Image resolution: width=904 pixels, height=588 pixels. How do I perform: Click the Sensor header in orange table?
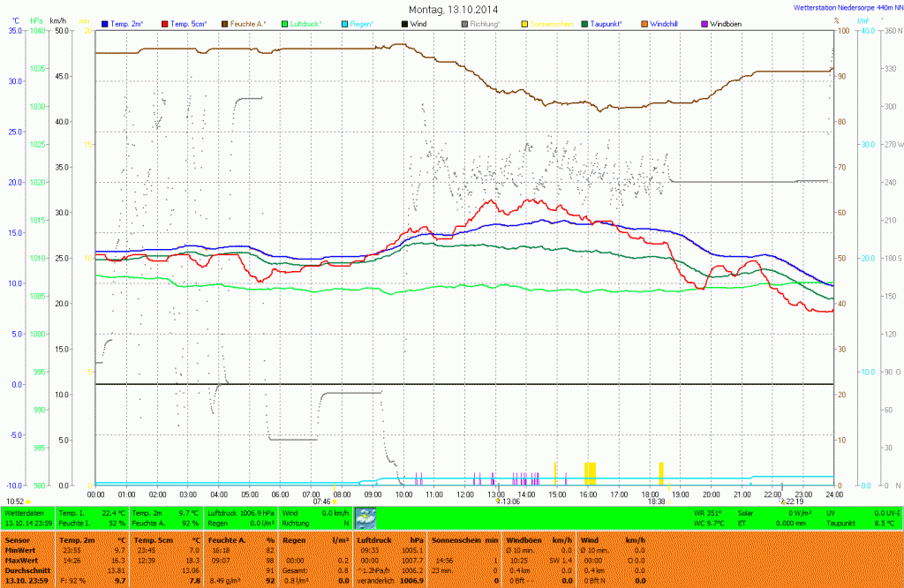pos(16,539)
